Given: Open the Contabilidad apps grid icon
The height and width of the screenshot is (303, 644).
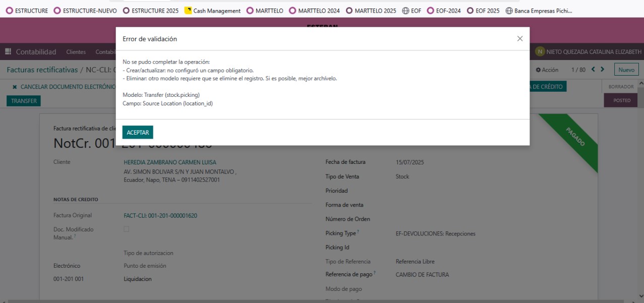Looking at the screenshot, I should click(8, 52).
